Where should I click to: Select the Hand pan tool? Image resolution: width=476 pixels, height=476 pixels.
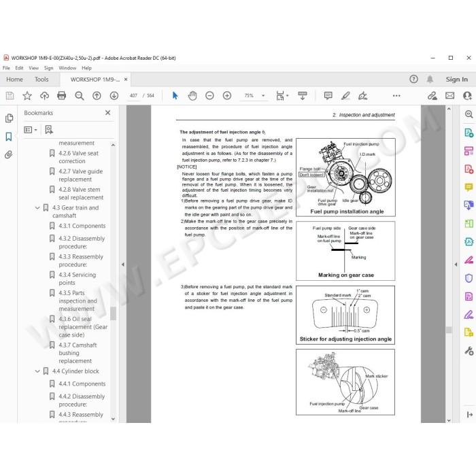[x=192, y=96]
